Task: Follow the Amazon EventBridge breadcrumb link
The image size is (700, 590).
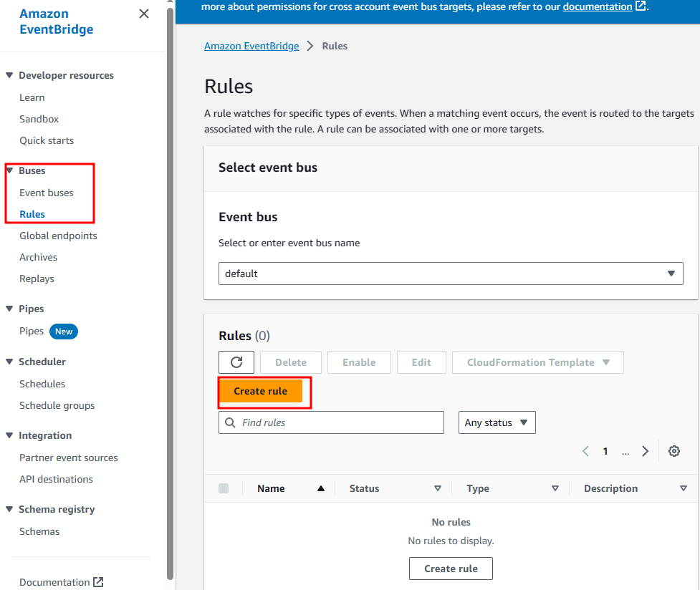Action: (x=251, y=46)
